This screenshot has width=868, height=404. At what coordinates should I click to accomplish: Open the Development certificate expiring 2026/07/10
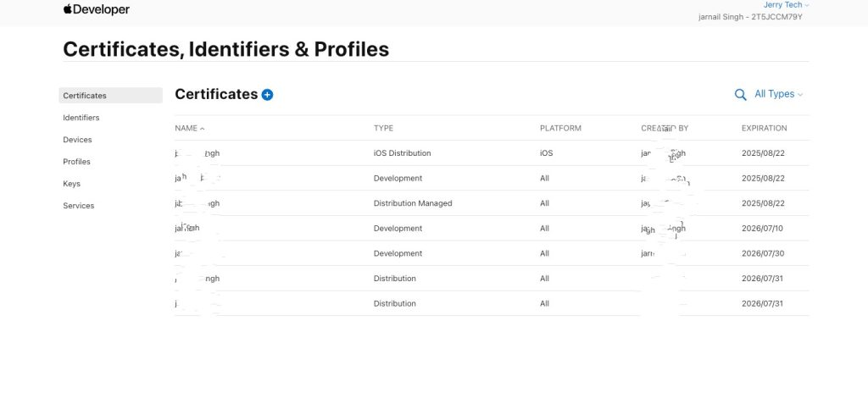coord(492,228)
